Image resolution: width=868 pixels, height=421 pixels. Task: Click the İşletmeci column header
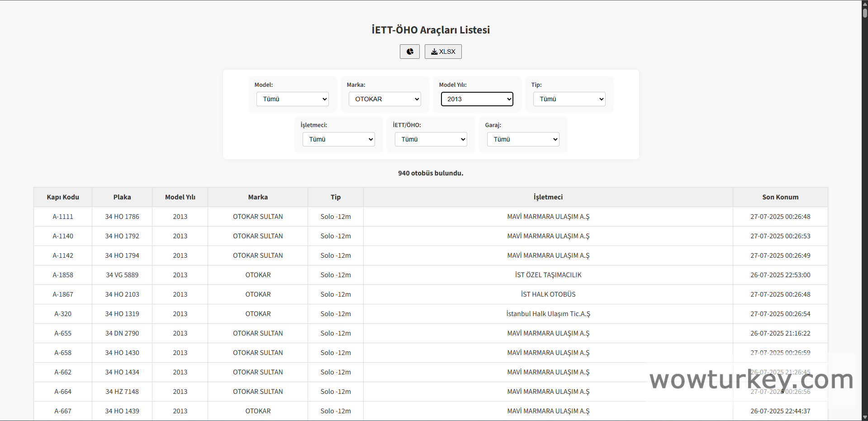[548, 197]
